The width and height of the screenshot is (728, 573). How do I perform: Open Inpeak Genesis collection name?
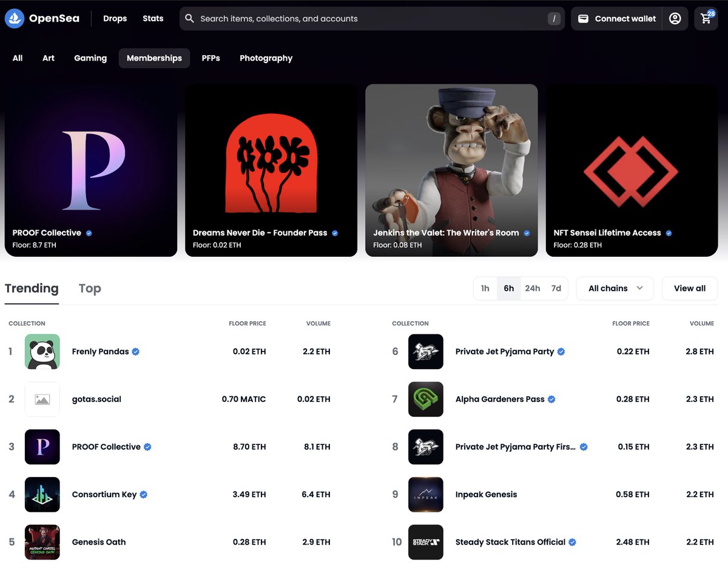point(486,495)
